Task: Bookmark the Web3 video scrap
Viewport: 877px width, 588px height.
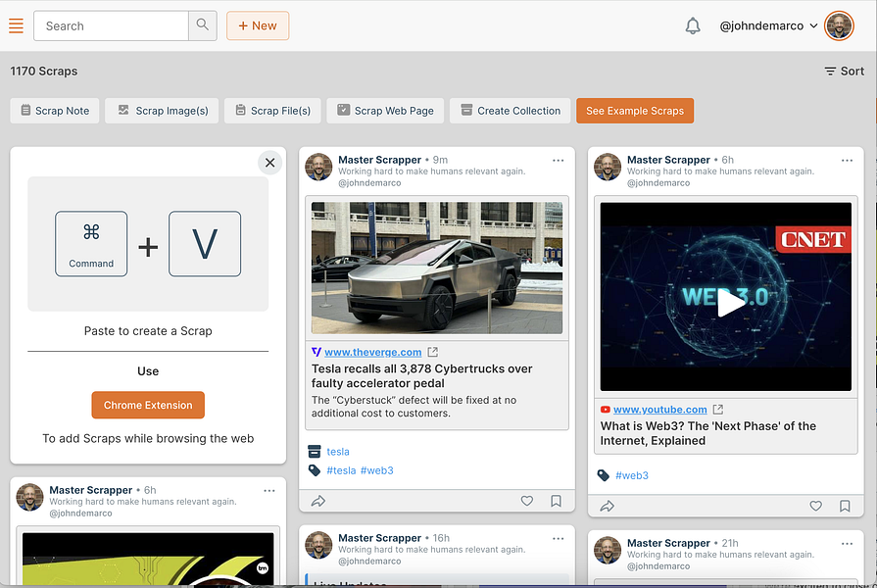Action: [845, 506]
